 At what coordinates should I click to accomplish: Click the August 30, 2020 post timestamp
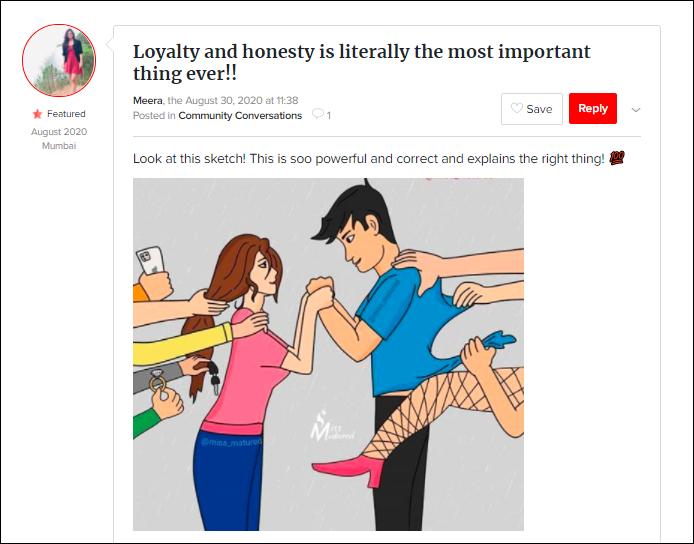[242, 100]
